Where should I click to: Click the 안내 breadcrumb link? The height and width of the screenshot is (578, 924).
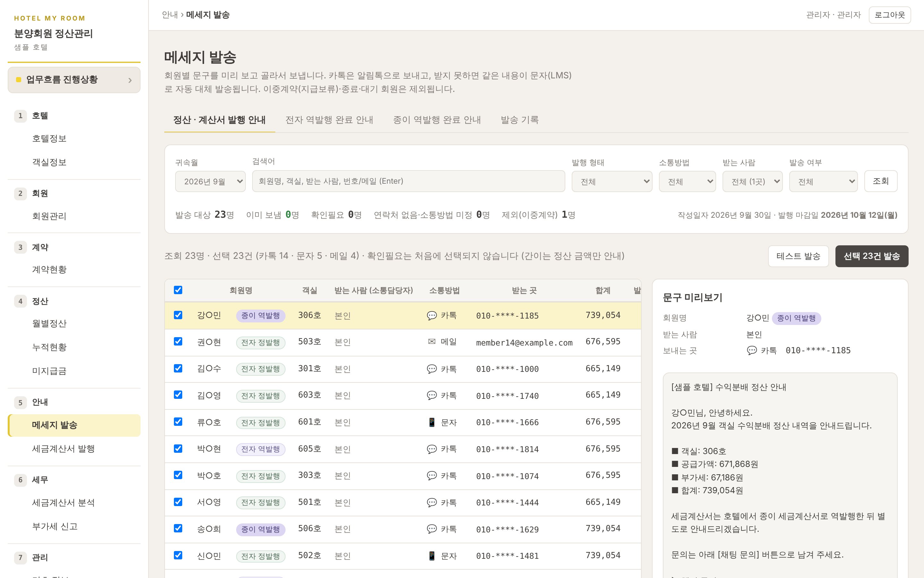[x=169, y=14]
